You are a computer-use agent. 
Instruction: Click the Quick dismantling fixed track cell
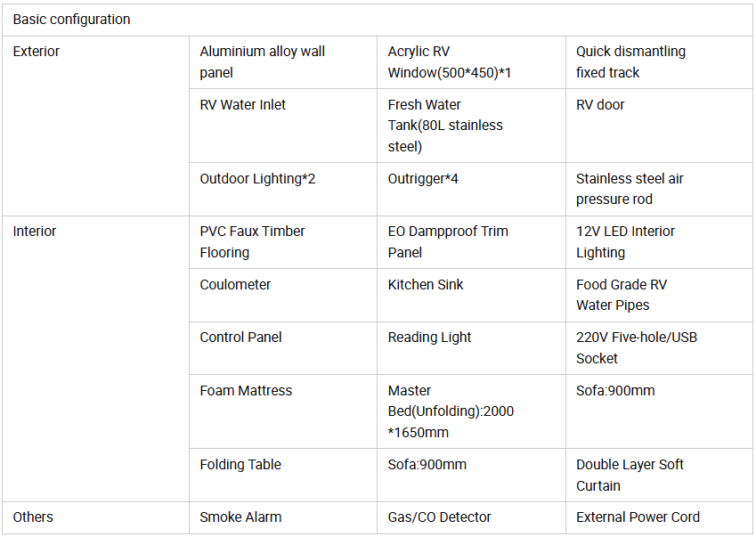[659, 62]
